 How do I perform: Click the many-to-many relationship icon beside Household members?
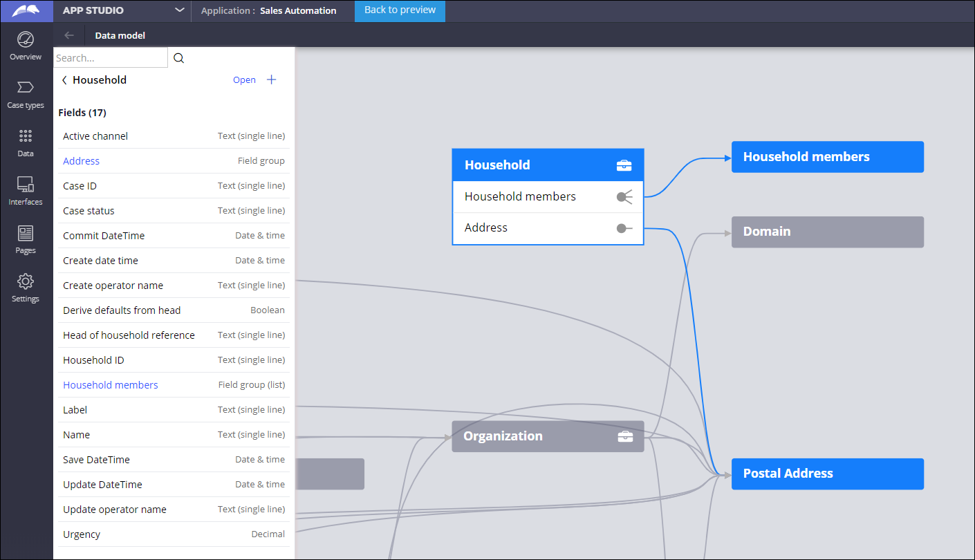click(x=624, y=196)
